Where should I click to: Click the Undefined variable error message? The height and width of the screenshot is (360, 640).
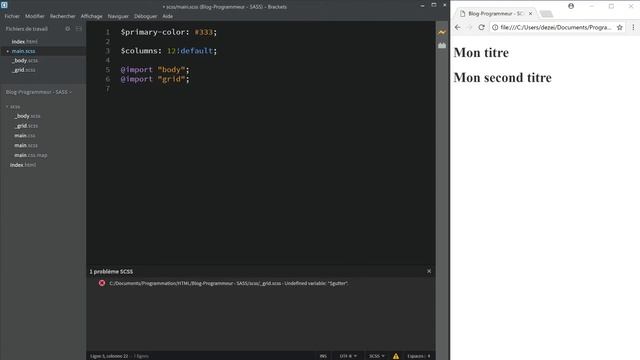tap(229, 283)
